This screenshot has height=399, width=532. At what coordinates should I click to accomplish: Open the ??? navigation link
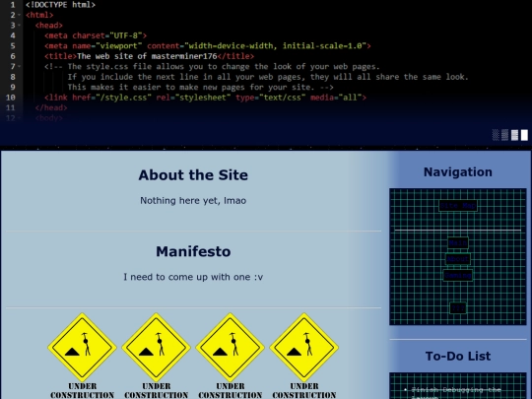[x=458, y=308]
